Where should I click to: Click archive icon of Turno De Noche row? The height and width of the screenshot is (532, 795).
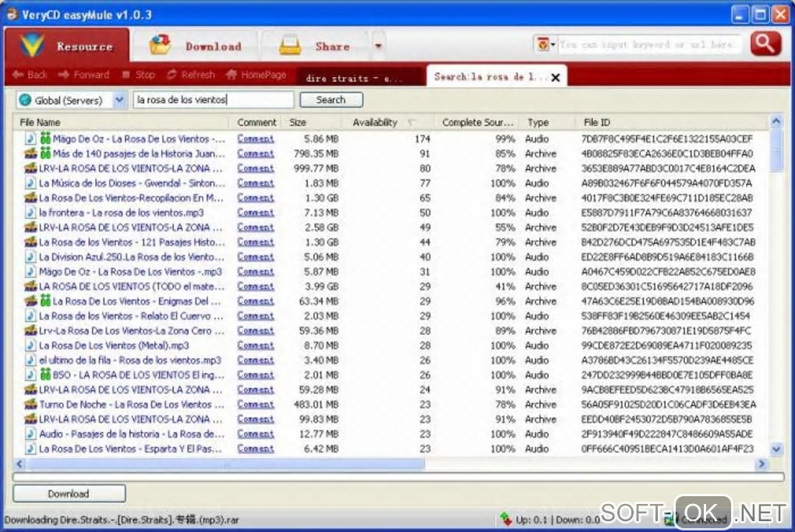point(30,403)
